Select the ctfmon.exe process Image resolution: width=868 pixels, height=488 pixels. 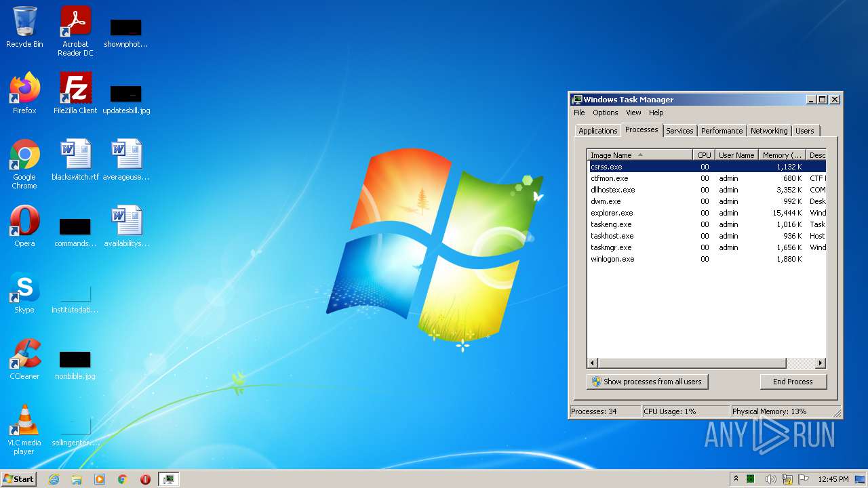pos(707,178)
